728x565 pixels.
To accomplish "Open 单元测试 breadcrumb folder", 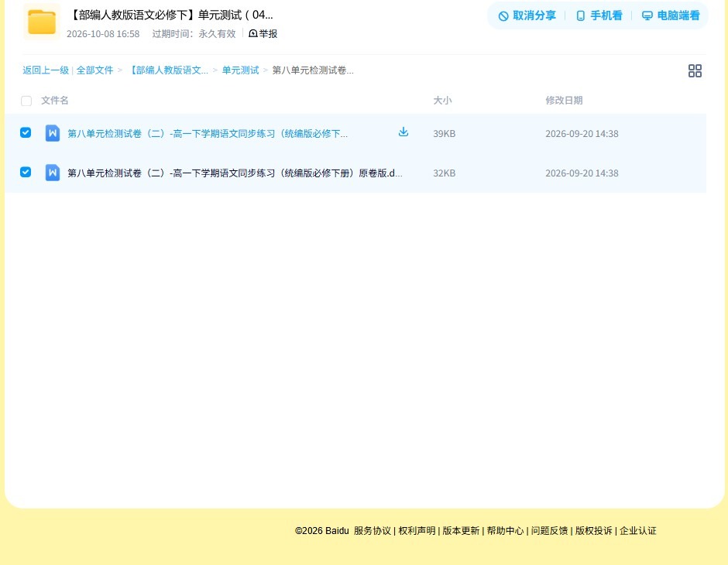I will pos(240,70).
